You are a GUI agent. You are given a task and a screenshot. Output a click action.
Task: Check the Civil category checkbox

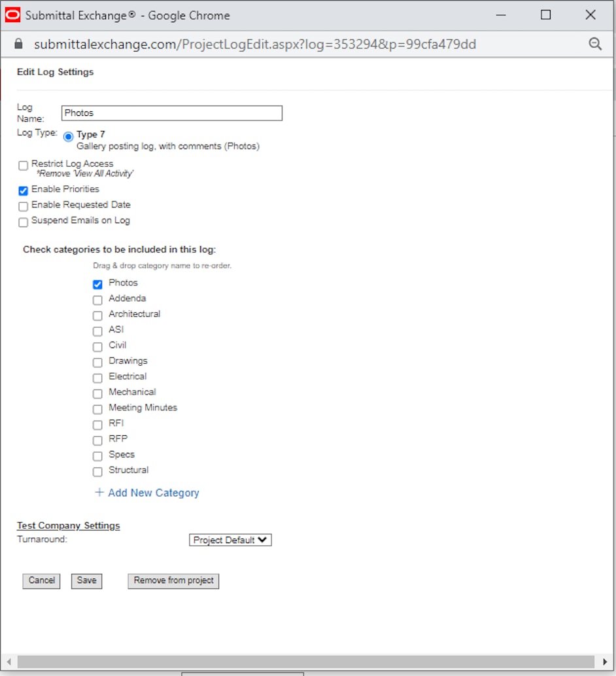[98, 347]
